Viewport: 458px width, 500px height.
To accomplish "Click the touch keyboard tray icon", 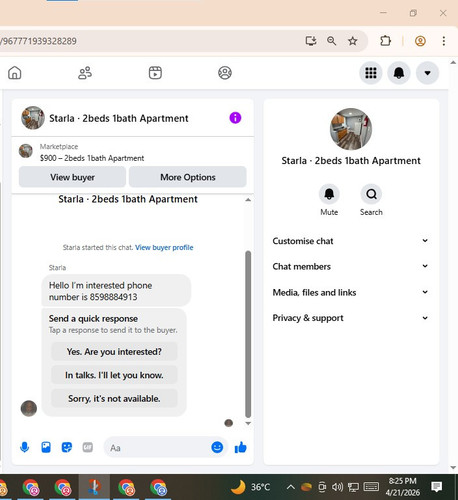I will click(371, 487).
